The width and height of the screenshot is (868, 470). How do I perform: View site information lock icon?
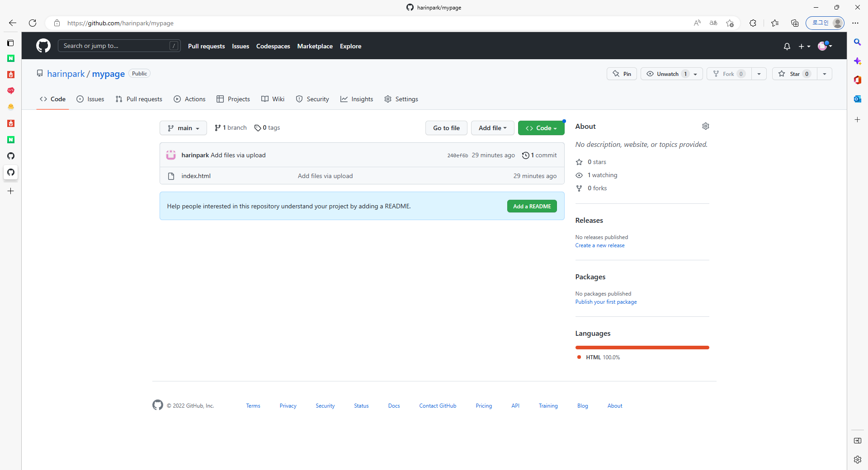pos(57,23)
